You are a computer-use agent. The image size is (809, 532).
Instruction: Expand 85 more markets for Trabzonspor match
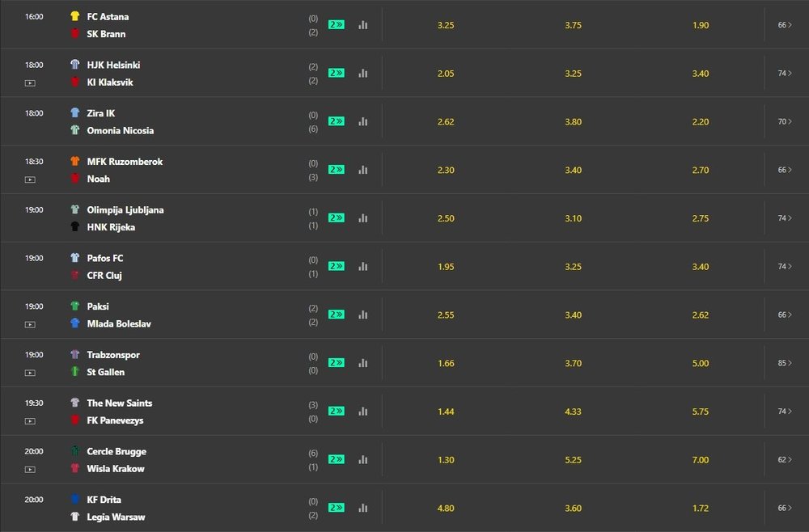(x=785, y=363)
